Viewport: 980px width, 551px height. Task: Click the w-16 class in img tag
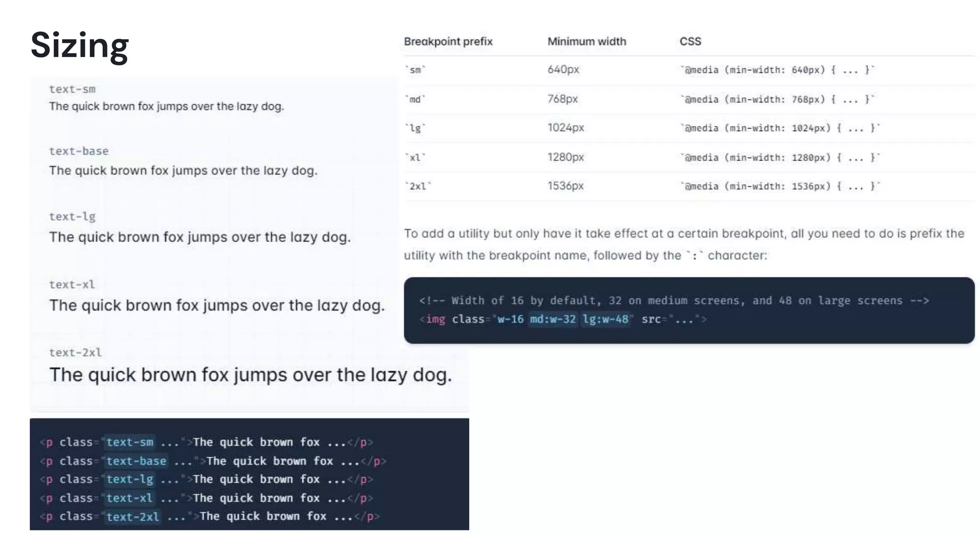point(510,319)
